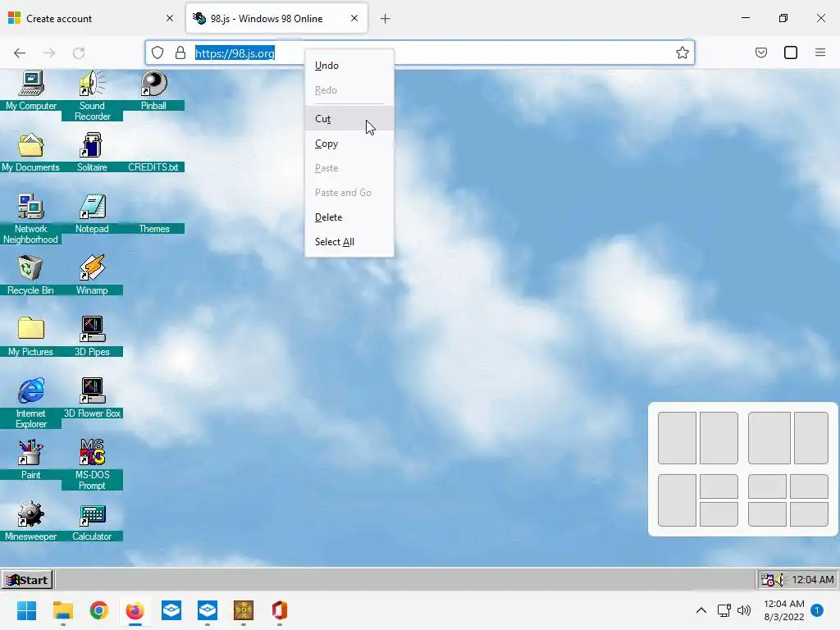Close the Create account tab
This screenshot has height=630, width=840.
click(x=170, y=18)
